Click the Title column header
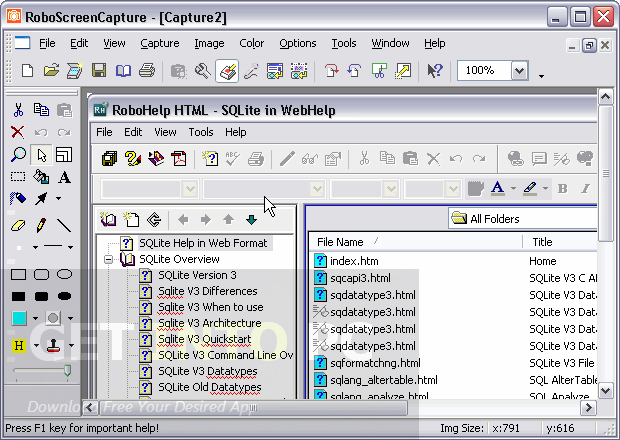This screenshot has height=440, width=620. [x=561, y=242]
